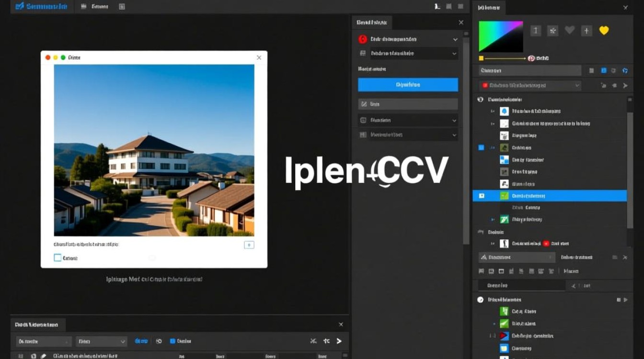Toggle the blue checkbox beside the fourth layer
This screenshot has width=644, height=359.
point(481,147)
